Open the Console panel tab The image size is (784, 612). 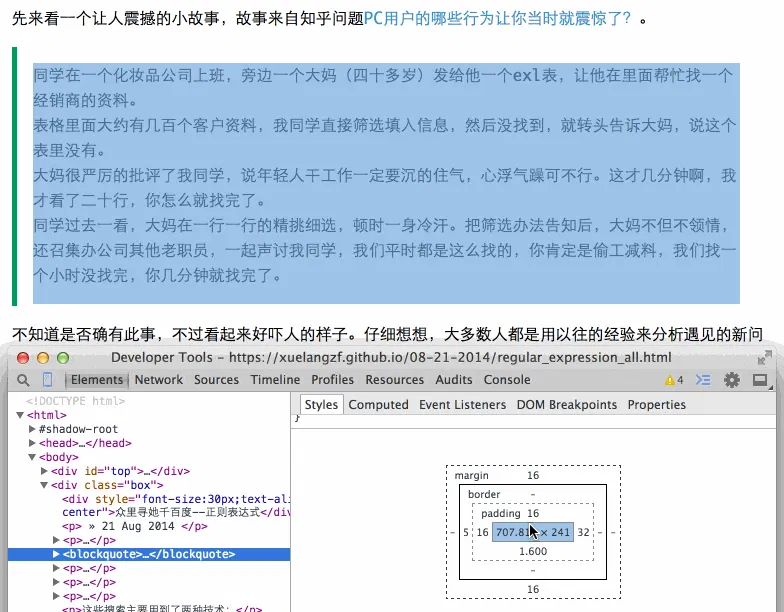[507, 380]
